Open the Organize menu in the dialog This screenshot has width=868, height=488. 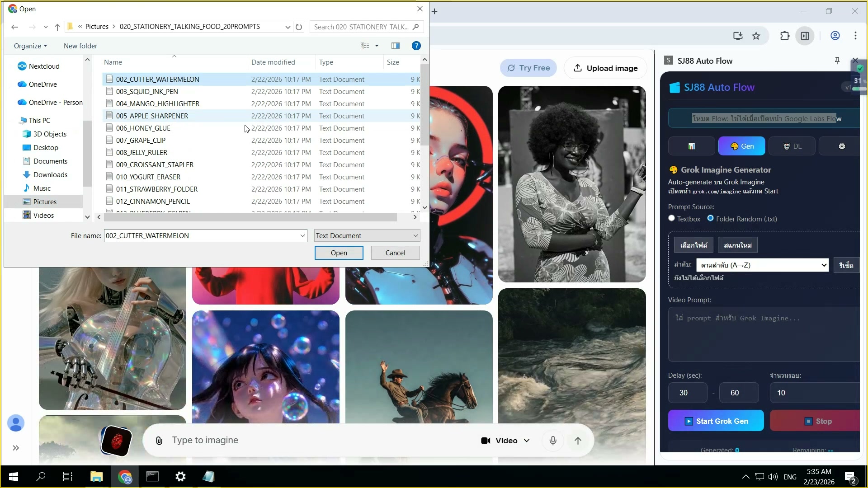click(30, 46)
